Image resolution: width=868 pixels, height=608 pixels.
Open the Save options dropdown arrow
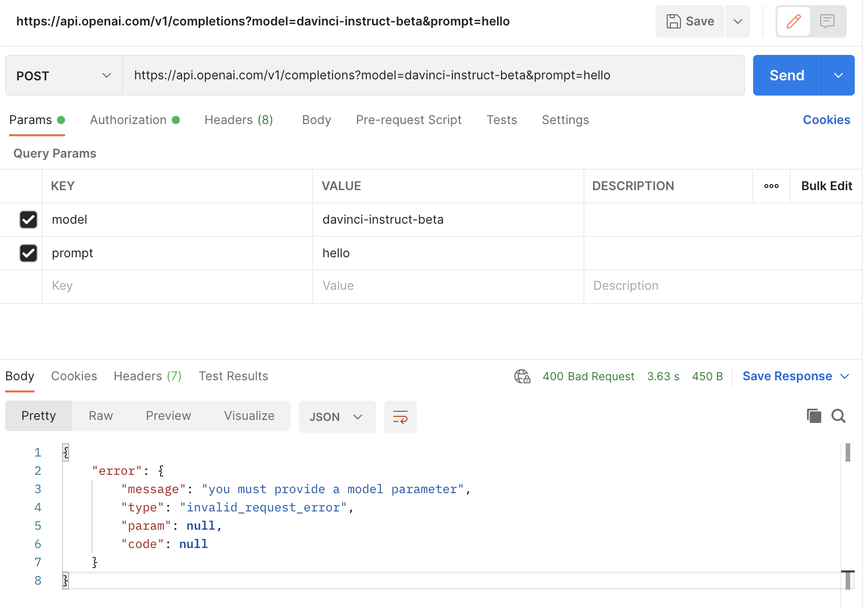(x=738, y=21)
